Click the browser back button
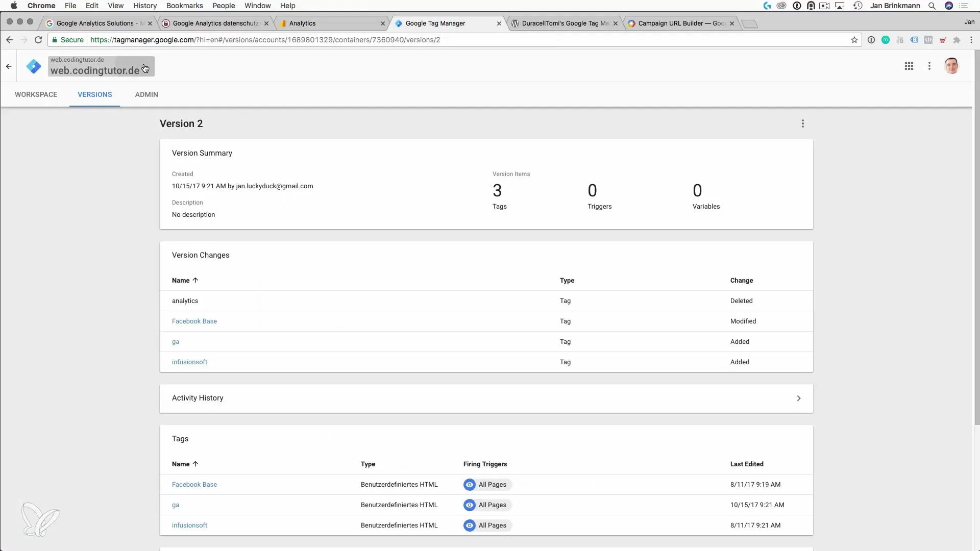 coord(10,40)
